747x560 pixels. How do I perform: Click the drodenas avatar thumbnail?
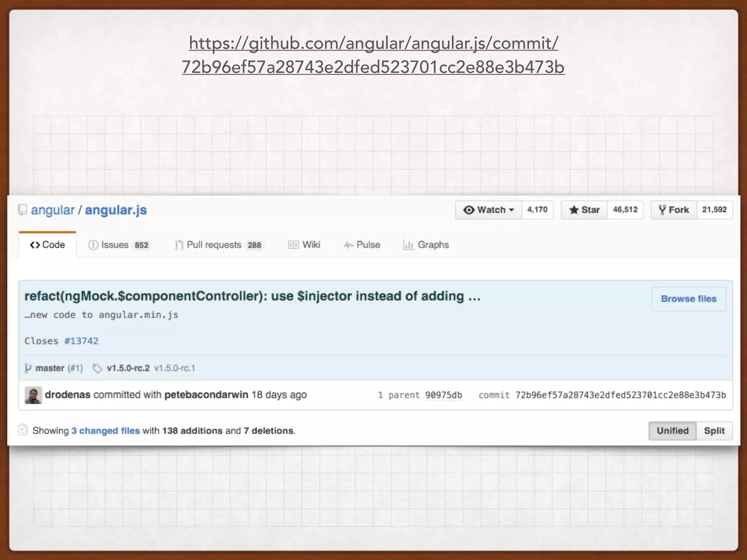tap(33, 395)
